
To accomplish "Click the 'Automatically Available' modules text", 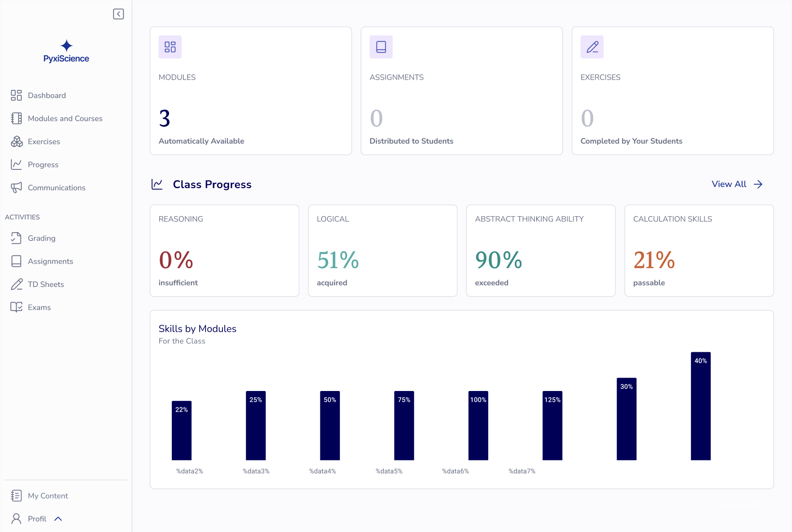I will coord(201,141).
